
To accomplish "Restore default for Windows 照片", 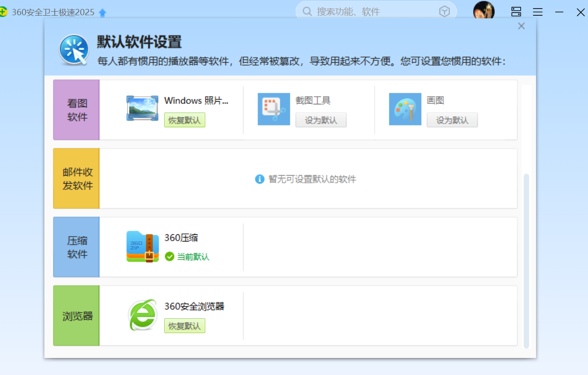I will click(x=184, y=120).
